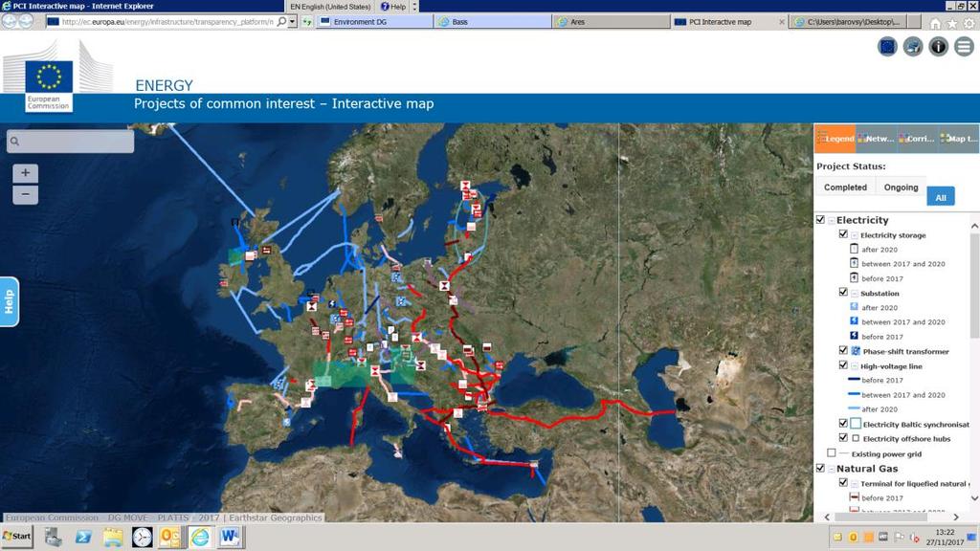Uncheck Electricity Baltic synchronisation checkbox
Screen dimensions: 980x551
(x=843, y=424)
